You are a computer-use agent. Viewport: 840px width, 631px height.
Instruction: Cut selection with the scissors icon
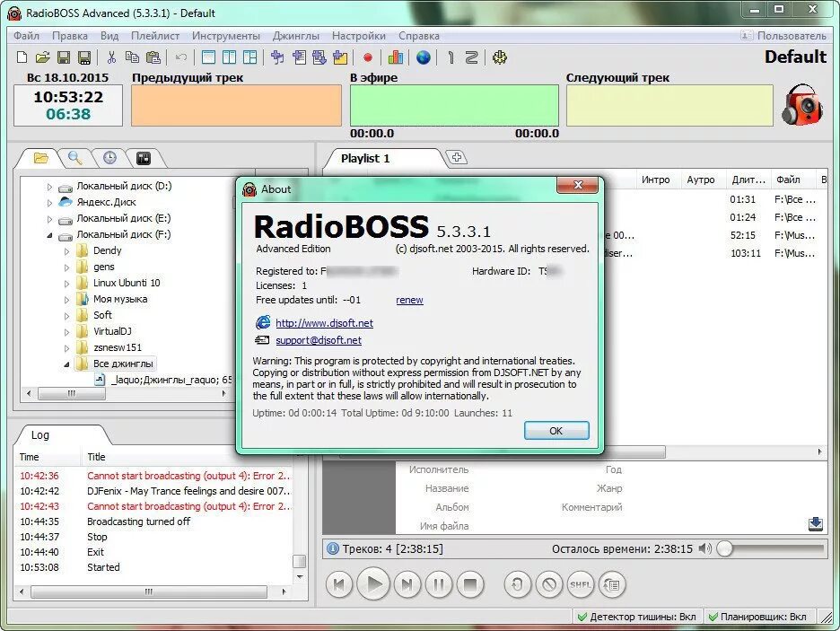(x=111, y=57)
